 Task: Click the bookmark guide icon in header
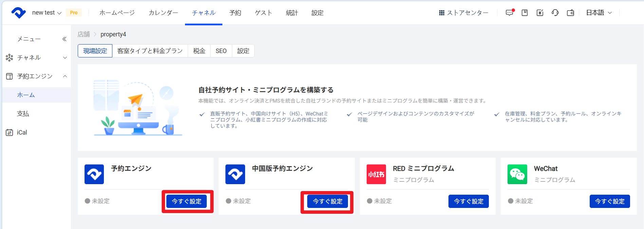[525, 13]
